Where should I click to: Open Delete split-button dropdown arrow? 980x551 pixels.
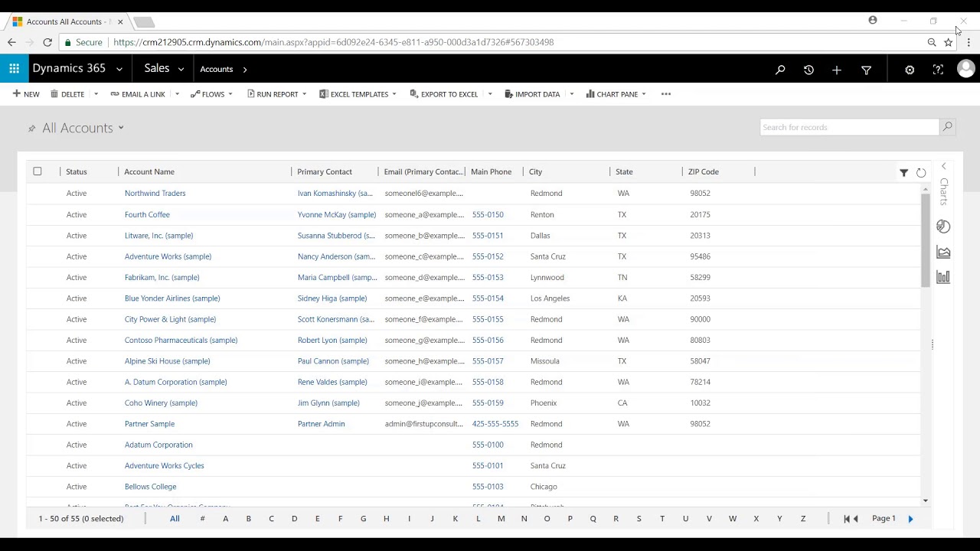click(x=96, y=94)
